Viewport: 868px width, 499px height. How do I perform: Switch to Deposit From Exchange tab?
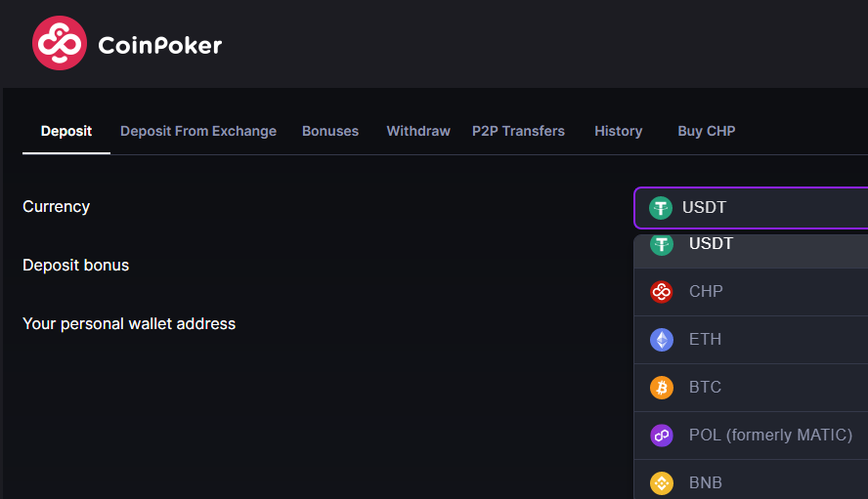(x=198, y=131)
